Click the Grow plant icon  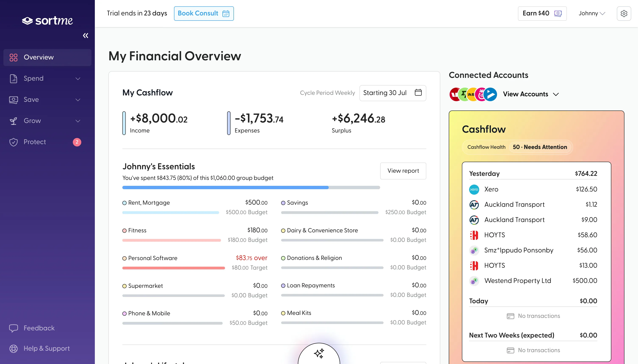14,121
